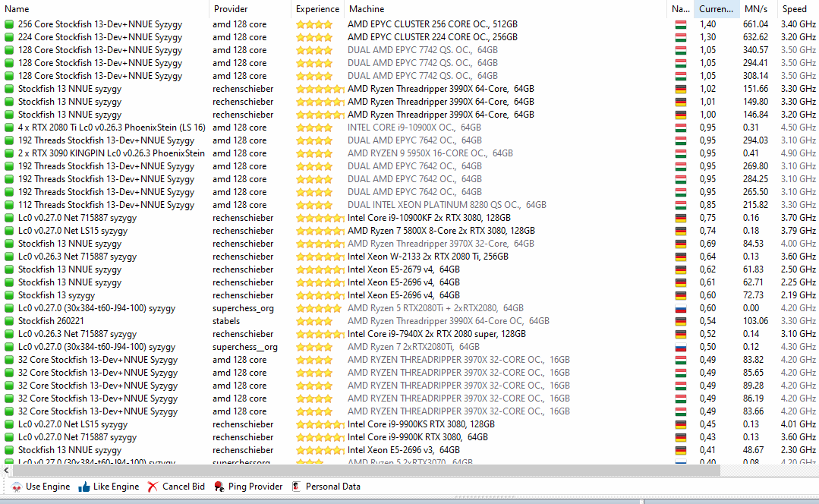Click green icon beside 4 x RTX 2080 Ti Lc0

(9, 128)
